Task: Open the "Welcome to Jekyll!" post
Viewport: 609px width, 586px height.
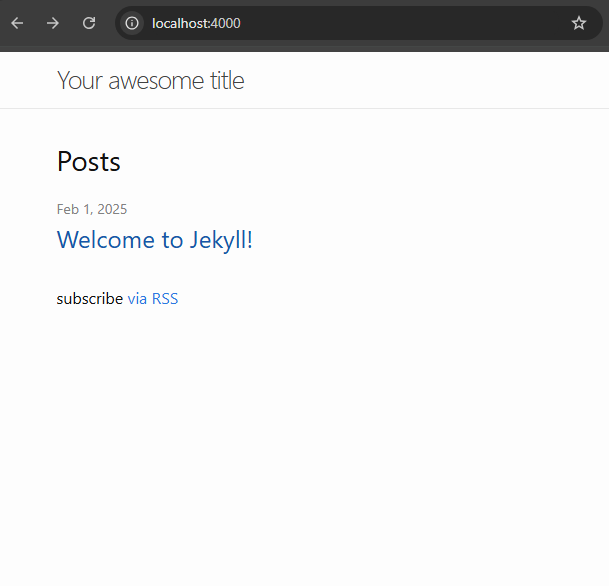Action: click(155, 240)
